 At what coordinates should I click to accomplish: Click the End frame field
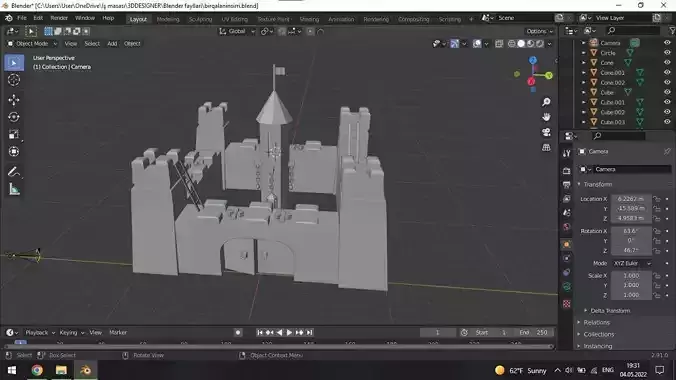coord(534,333)
